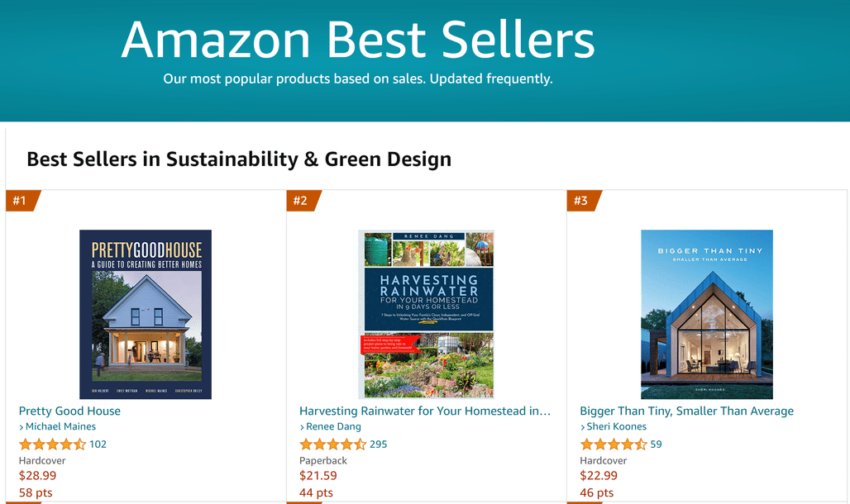Click star rating under Sheri Koones

coord(614,445)
